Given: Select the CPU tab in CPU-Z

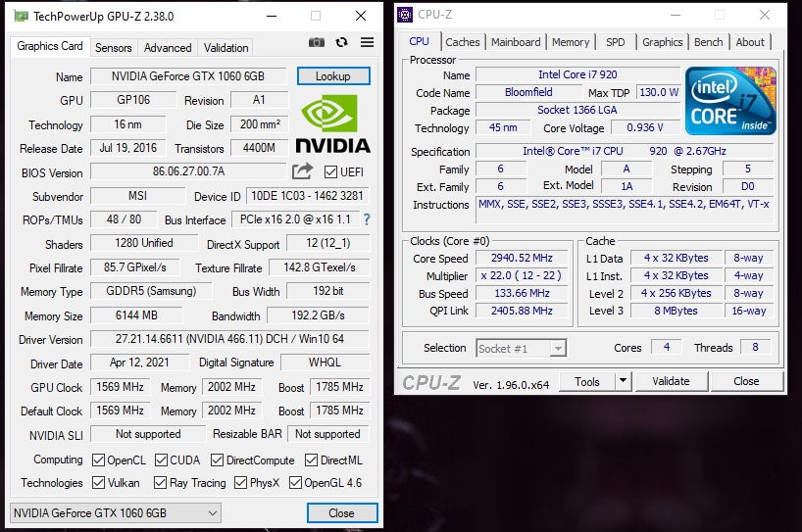Looking at the screenshot, I should coord(419,41).
